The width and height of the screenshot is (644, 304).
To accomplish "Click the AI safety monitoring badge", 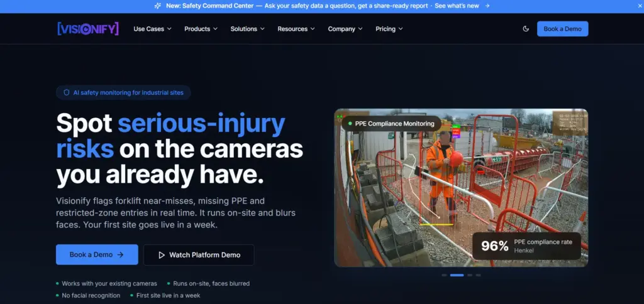I will (123, 93).
